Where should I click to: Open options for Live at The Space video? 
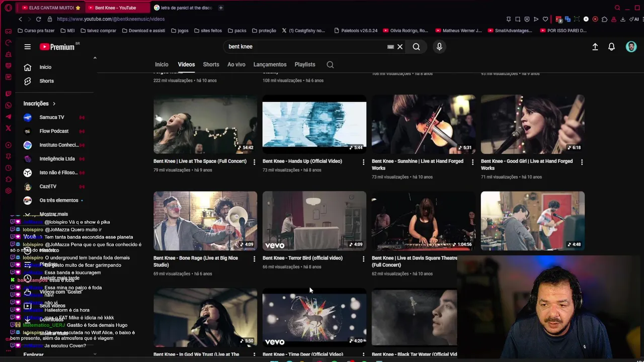coord(254,162)
